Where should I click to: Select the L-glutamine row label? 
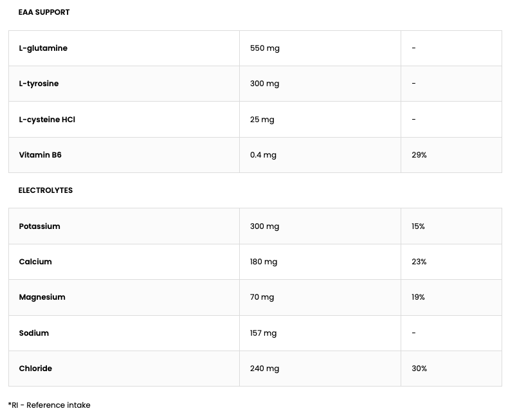click(x=43, y=48)
